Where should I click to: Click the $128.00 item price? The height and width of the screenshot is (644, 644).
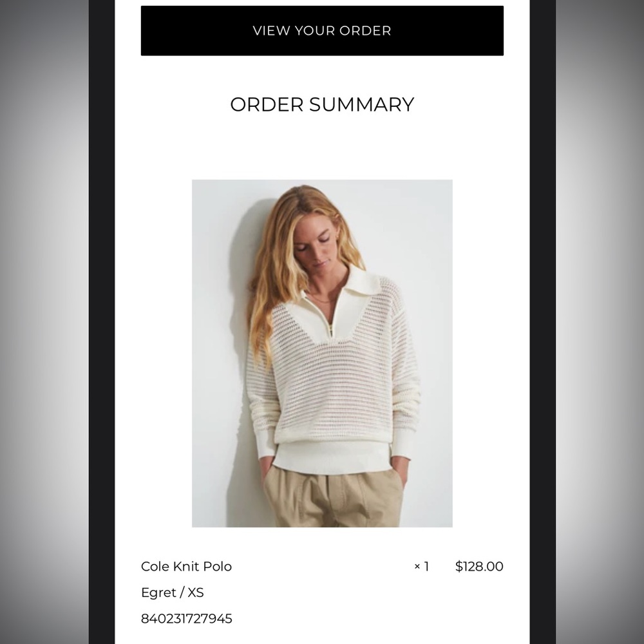[x=479, y=566]
